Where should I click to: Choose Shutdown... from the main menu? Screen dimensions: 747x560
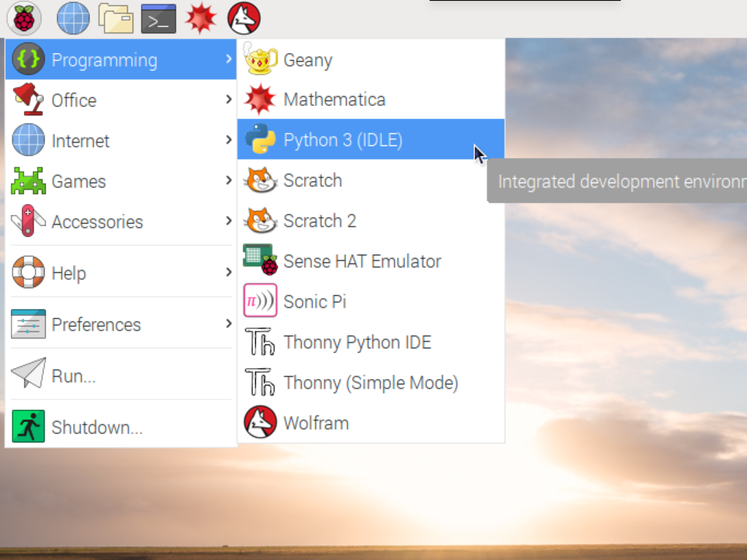tap(121, 427)
